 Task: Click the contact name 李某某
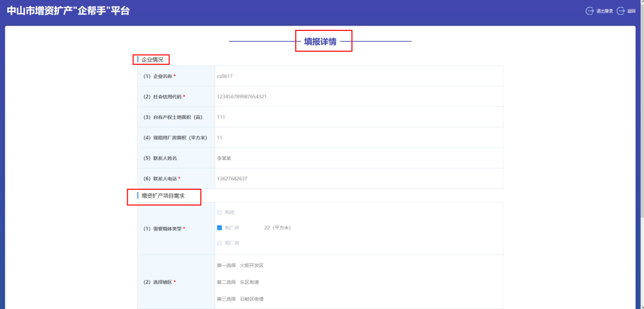click(224, 158)
